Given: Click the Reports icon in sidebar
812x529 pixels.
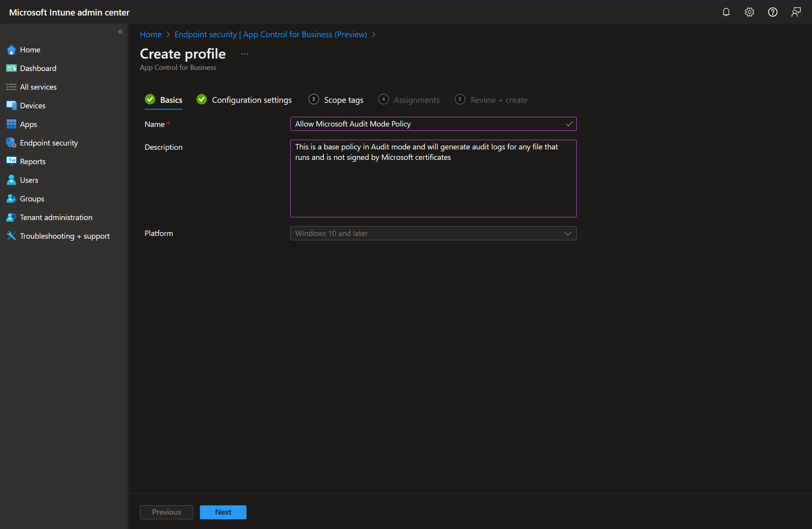Looking at the screenshot, I should 11,161.
